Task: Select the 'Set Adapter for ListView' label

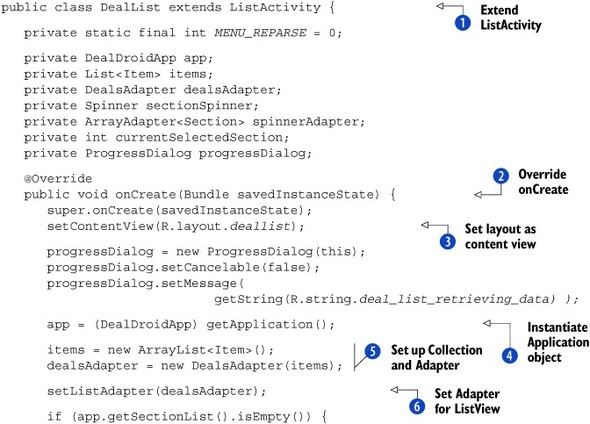Action: [467, 401]
